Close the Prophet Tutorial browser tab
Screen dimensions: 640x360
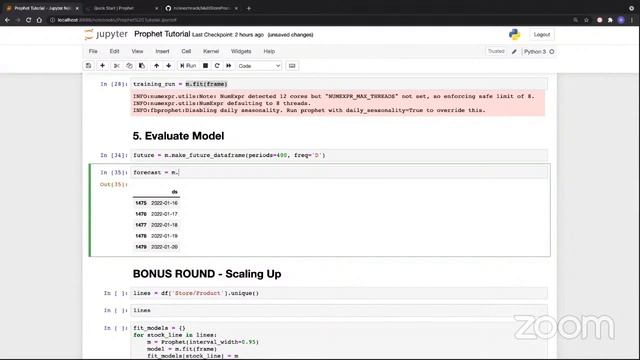[x=77, y=8]
